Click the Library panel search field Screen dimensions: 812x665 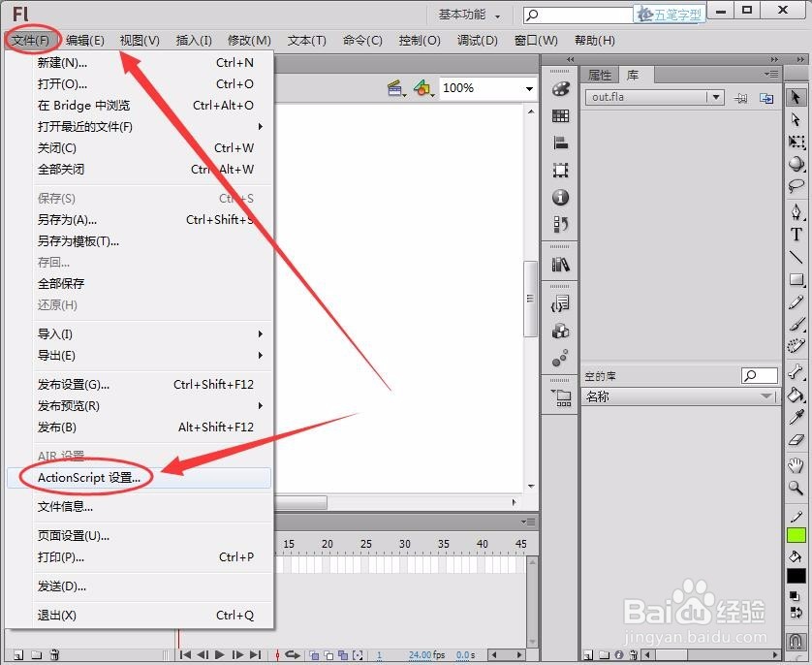click(x=759, y=375)
